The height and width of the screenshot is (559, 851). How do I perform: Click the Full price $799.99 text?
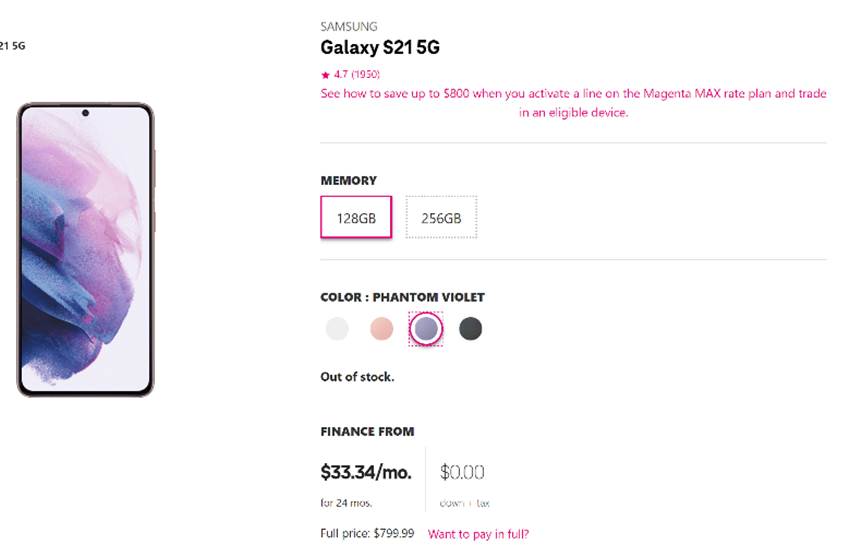pyautogui.click(x=367, y=534)
